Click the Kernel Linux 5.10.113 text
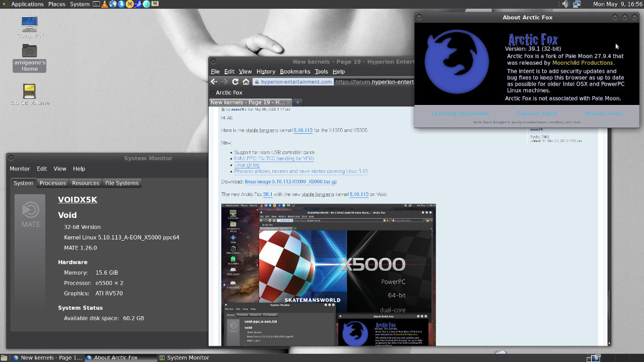644x362 pixels. [x=121, y=237]
